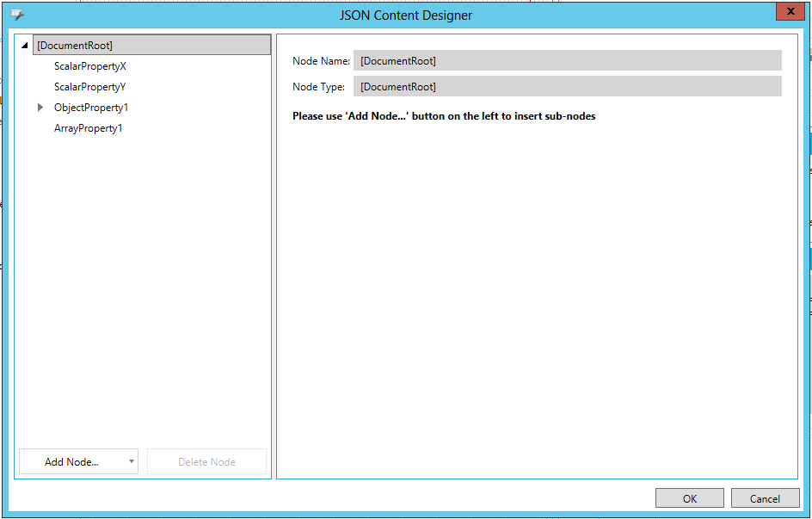This screenshot has width=812, height=519.
Task: Click the Node Name text field
Action: 567,60
